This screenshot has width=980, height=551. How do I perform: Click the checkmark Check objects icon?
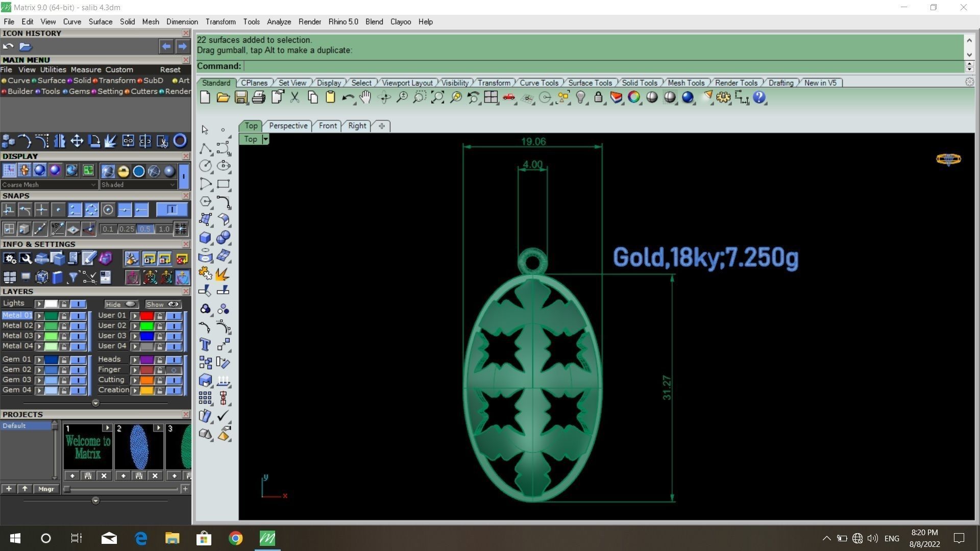[223, 416]
